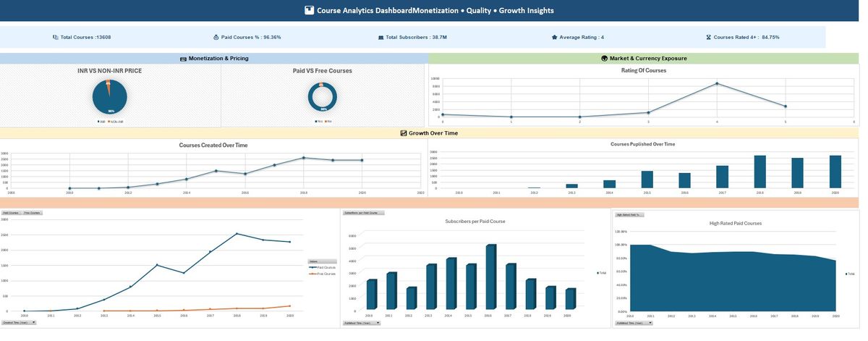This screenshot has height=341, width=868.
Task: Click Total legend of Subscribers chart
Action: tap(601, 273)
